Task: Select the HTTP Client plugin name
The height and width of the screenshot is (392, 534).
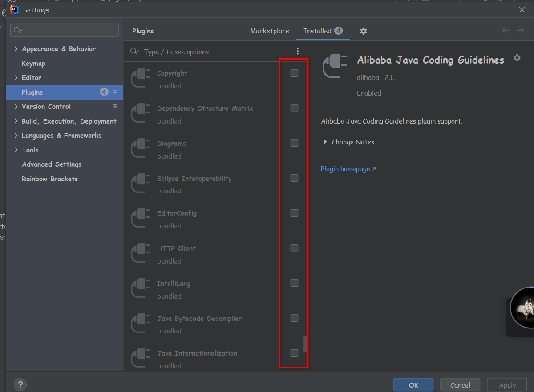Action: (x=176, y=248)
